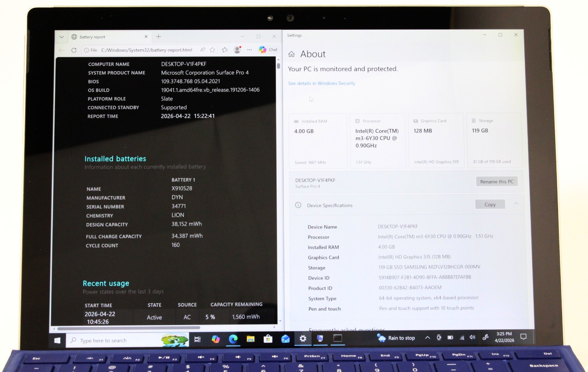Refresh the battery report page
This screenshot has width=588, height=372.
(74, 50)
